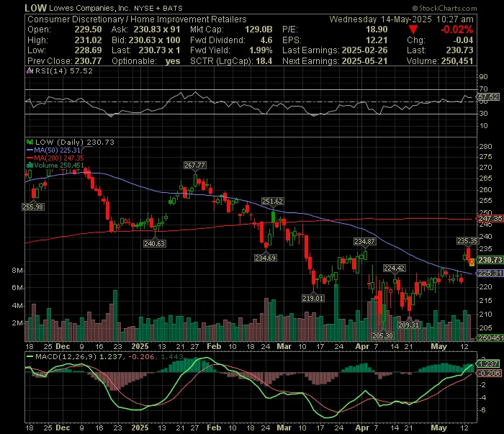Viewport: 504px width, 434px height.
Task: Click the Fwd Dividend 4.6 value
Action: coord(266,40)
